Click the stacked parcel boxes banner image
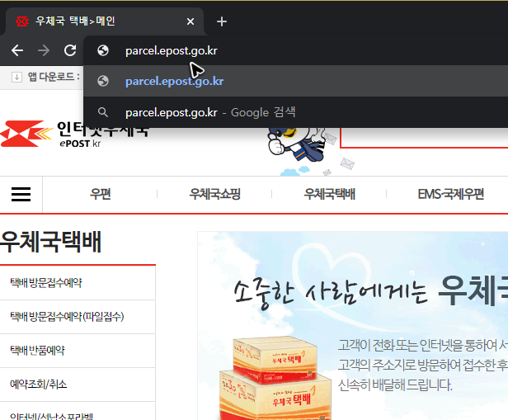The height and width of the screenshot is (420, 508). click(275, 378)
